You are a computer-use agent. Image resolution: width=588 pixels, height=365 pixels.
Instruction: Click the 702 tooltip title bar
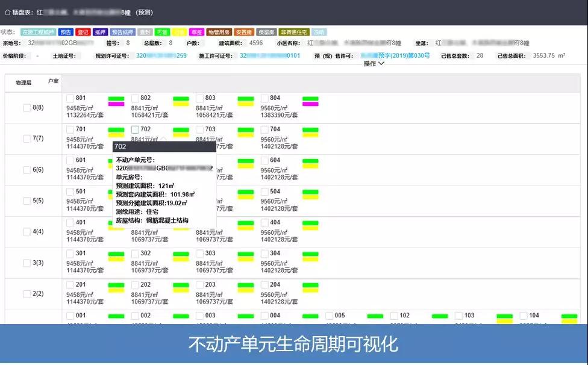click(164, 146)
